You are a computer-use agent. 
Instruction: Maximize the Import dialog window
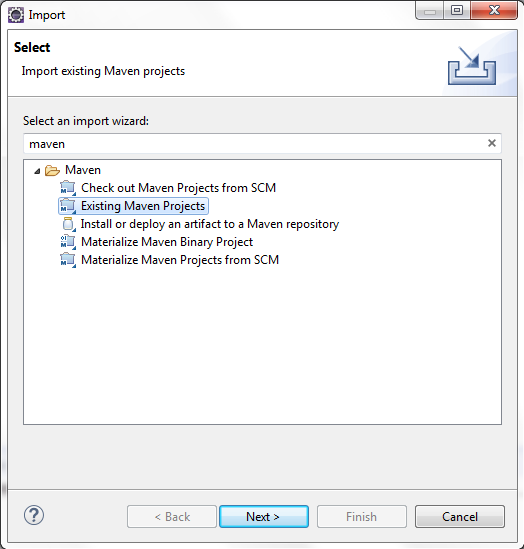point(457,10)
